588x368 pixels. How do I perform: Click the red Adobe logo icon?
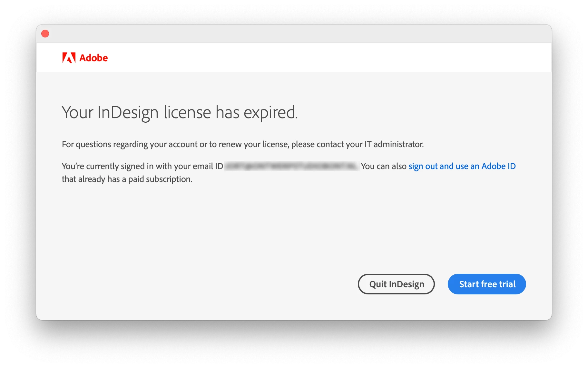[x=69, y=58]
